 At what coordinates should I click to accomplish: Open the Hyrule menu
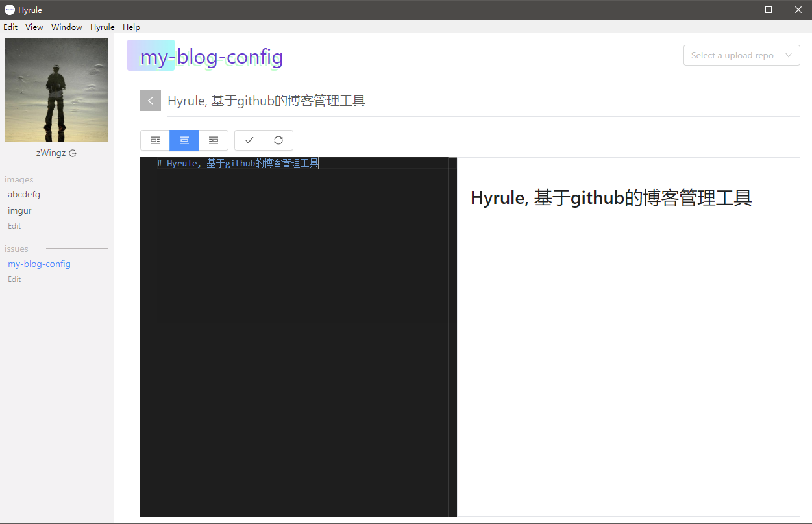point(103,27)
